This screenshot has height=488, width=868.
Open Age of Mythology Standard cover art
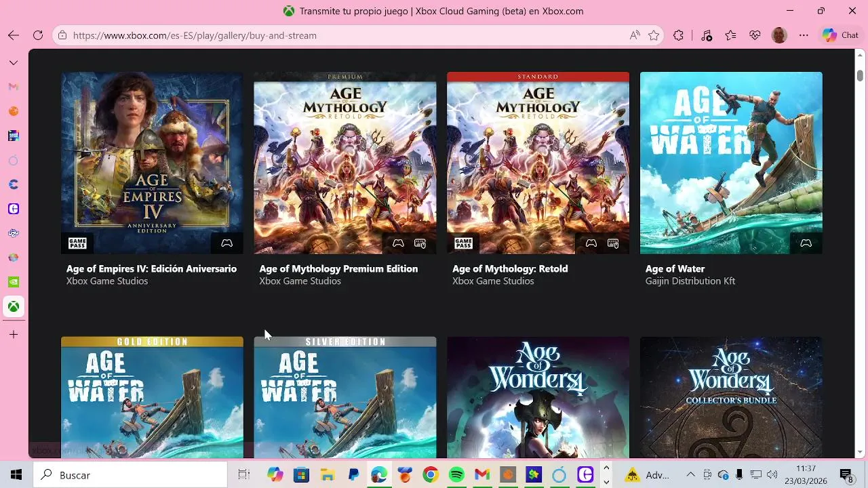point(538,163)
